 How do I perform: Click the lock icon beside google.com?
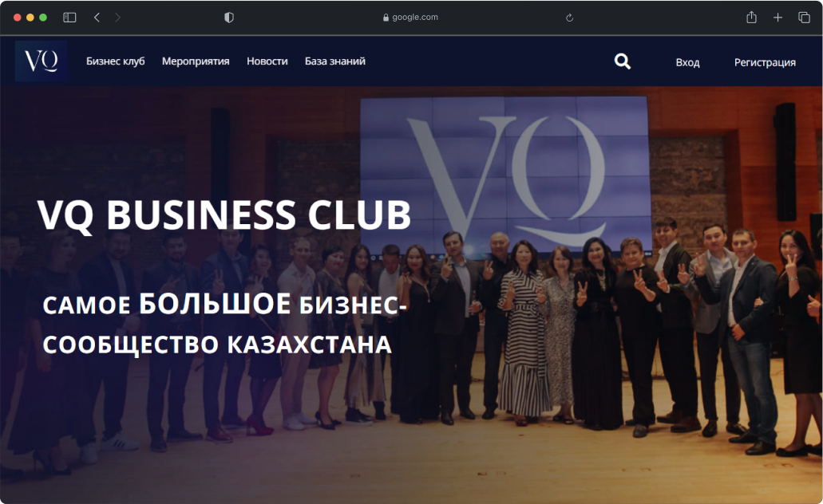(386, 18)
